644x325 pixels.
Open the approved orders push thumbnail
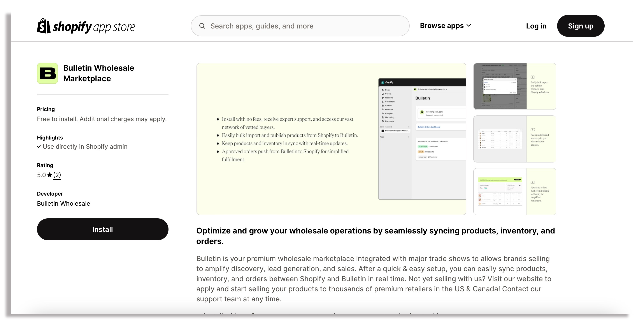click(x=514, y=191)
